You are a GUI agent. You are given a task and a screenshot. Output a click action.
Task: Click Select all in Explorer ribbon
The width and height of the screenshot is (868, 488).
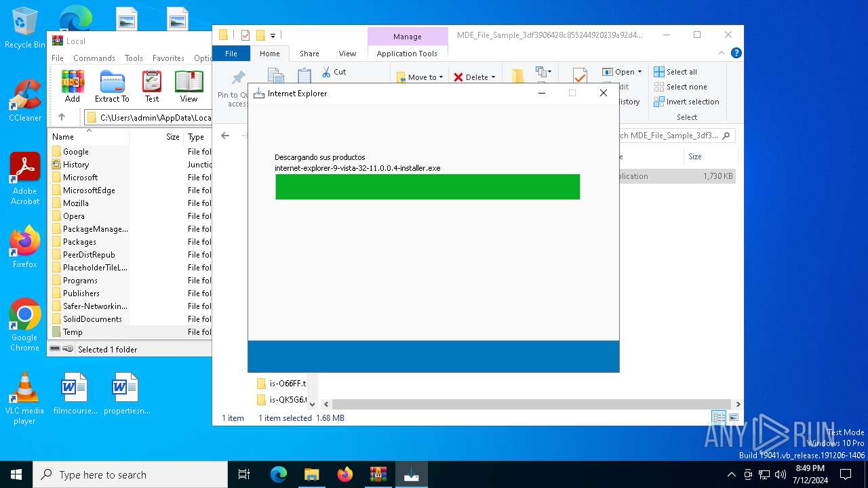[x=675, y=72]
